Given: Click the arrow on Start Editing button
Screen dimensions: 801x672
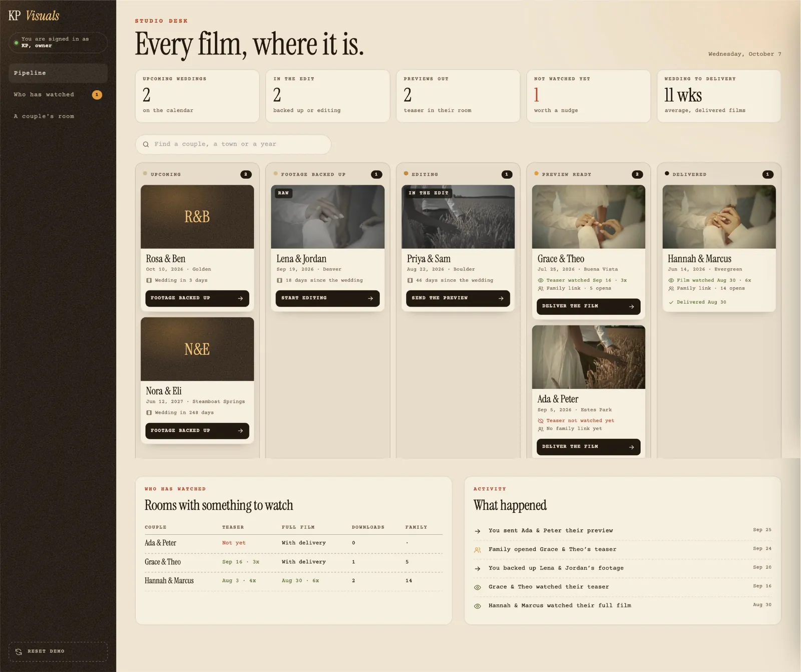Looking at the screenshot, I should 370,298.
